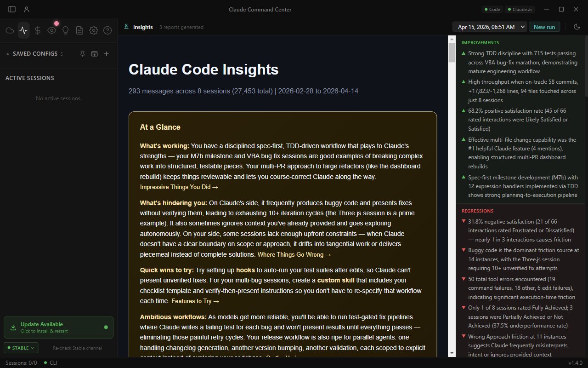Open Features to Try link
The height and width of the screenshot is (368, 588).
195,301
